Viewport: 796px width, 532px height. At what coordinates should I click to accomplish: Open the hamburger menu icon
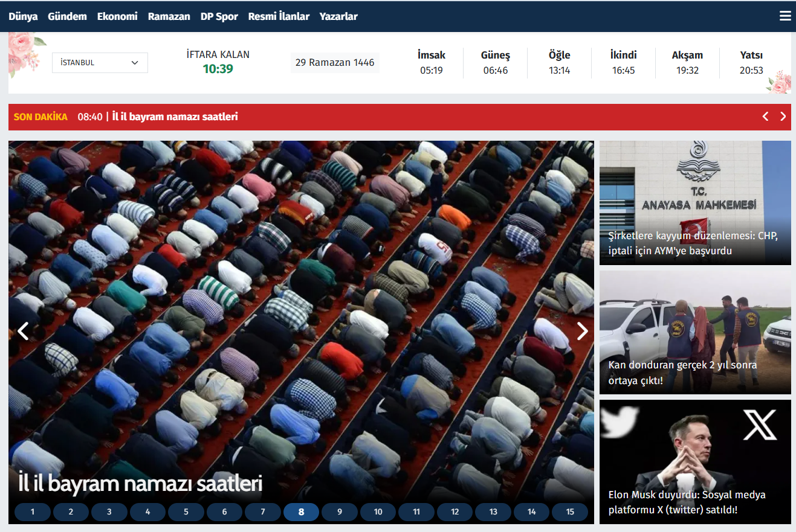tap(785, 16)
